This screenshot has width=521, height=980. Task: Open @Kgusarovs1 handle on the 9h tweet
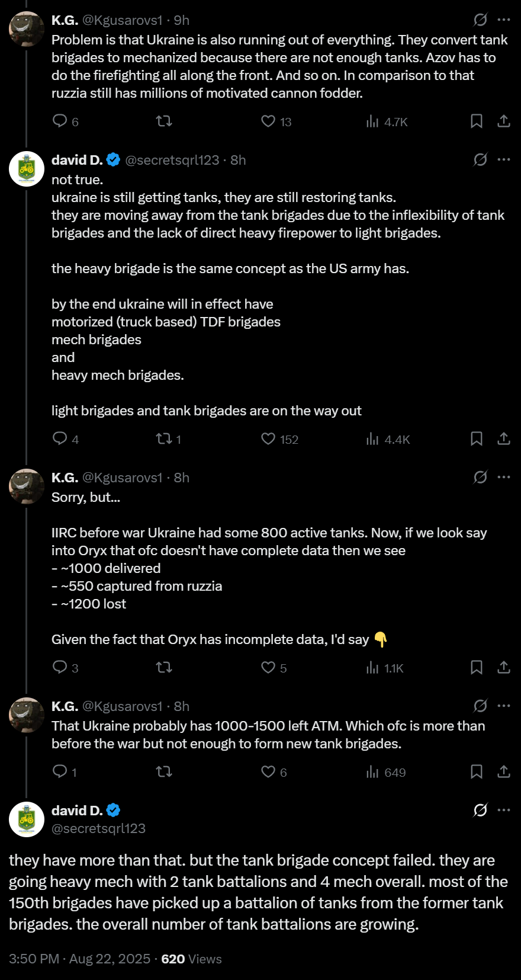[122, 20]
